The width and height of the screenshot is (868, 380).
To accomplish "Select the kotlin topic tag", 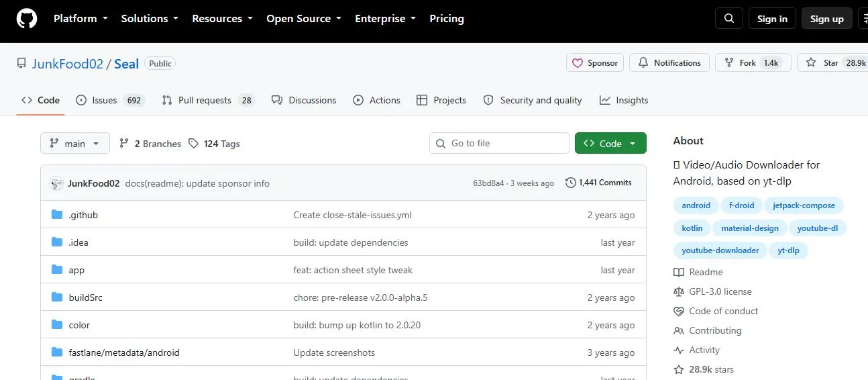I will click(692, 228).
